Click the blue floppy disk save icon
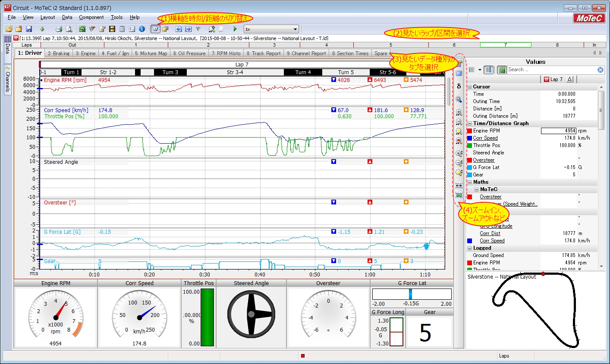The height and width of the screenshot is (364, 610). pyautogui.click(x=29, y=29)
